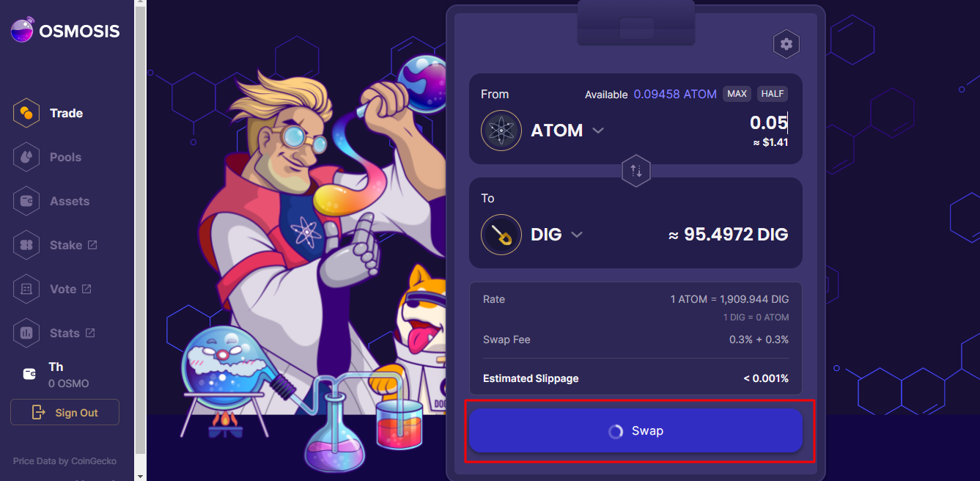Screen dimensions: 980x481
Task: Click the Osmosis logo flask icon
Action: click(x=22, y=30)
